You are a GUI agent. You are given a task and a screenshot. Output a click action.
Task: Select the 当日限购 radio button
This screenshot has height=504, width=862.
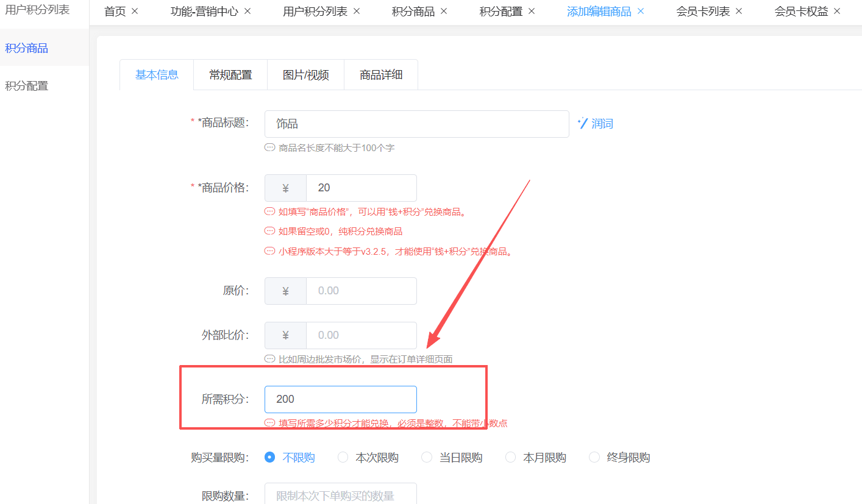click(427, 457)
